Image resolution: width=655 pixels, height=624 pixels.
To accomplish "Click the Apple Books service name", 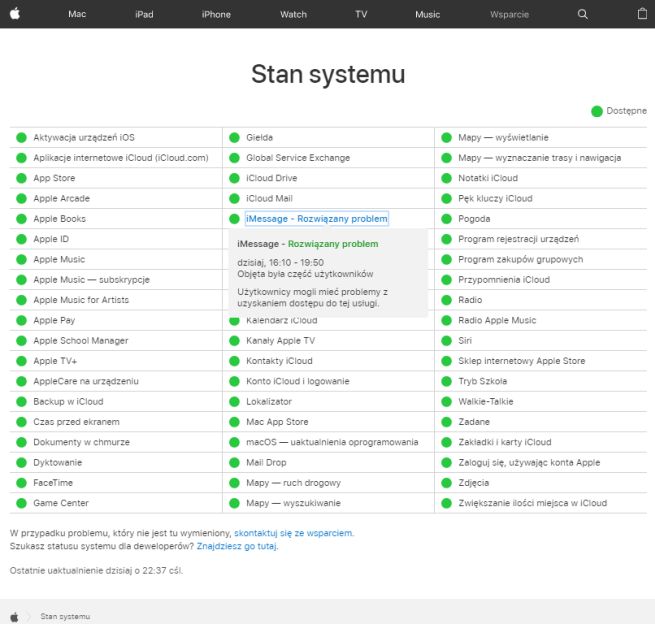I will pyautogui.click(x=59, y=219).
